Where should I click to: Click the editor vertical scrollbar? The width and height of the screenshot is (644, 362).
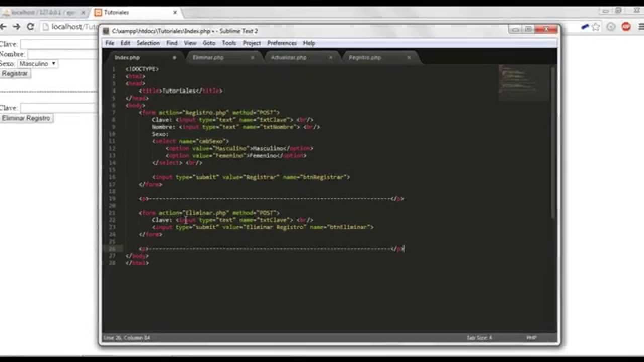coord(553,142)
